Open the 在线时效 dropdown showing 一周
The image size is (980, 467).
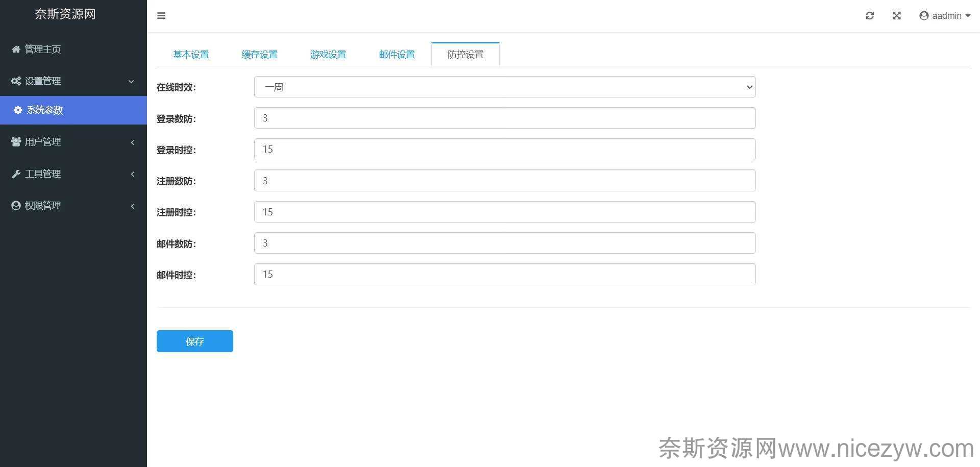click(x=504, y=87)
